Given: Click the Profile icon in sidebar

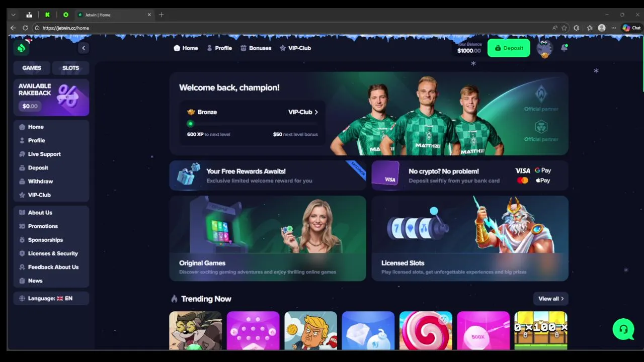Looking at the screenshot, I should pyautogui.click(x=22, y=140).
